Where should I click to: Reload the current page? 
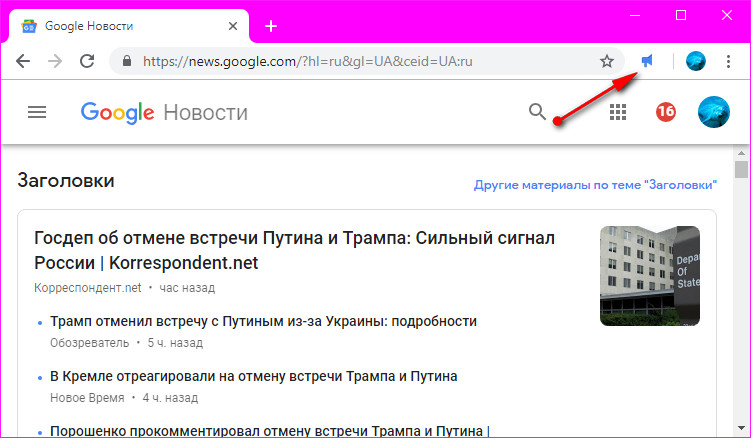tap(87, 61)
